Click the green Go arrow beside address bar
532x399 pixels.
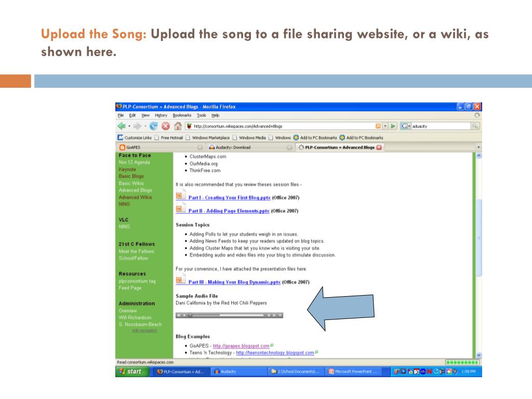point(393,126)
